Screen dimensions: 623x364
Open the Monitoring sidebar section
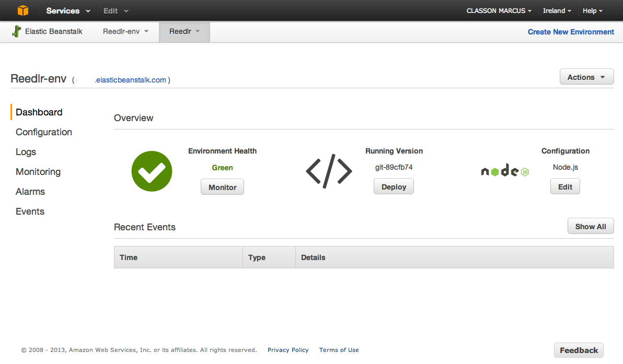38,172
